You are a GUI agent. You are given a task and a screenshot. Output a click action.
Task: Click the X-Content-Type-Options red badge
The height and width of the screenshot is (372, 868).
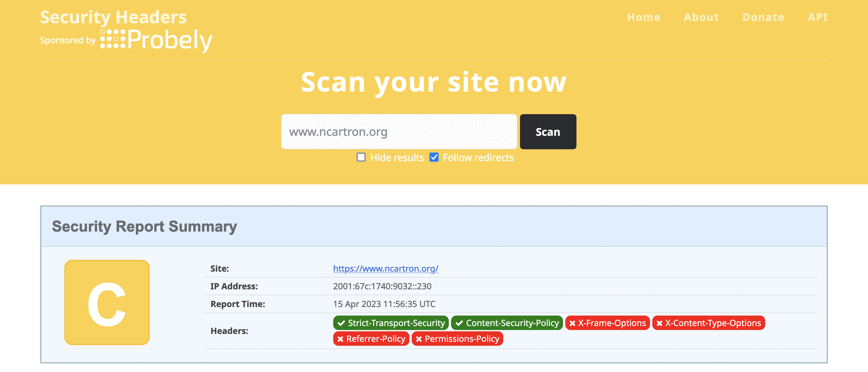(x=708, y=323)
